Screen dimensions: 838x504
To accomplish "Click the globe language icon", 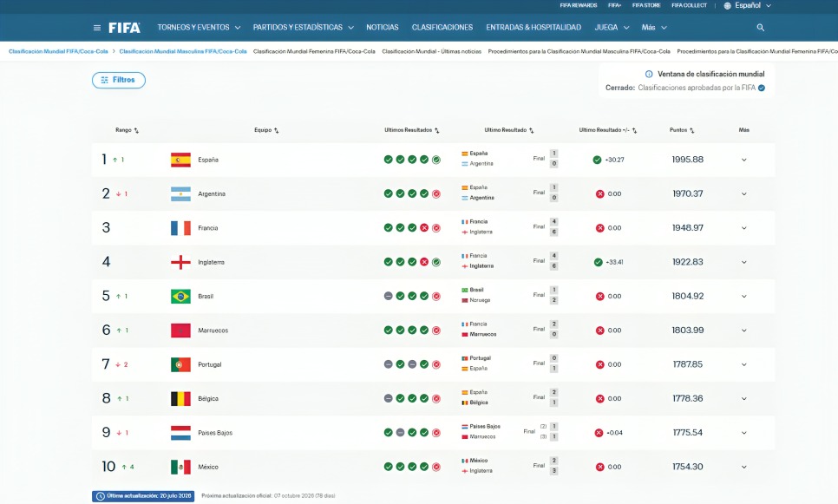I will tap(727, 5).
